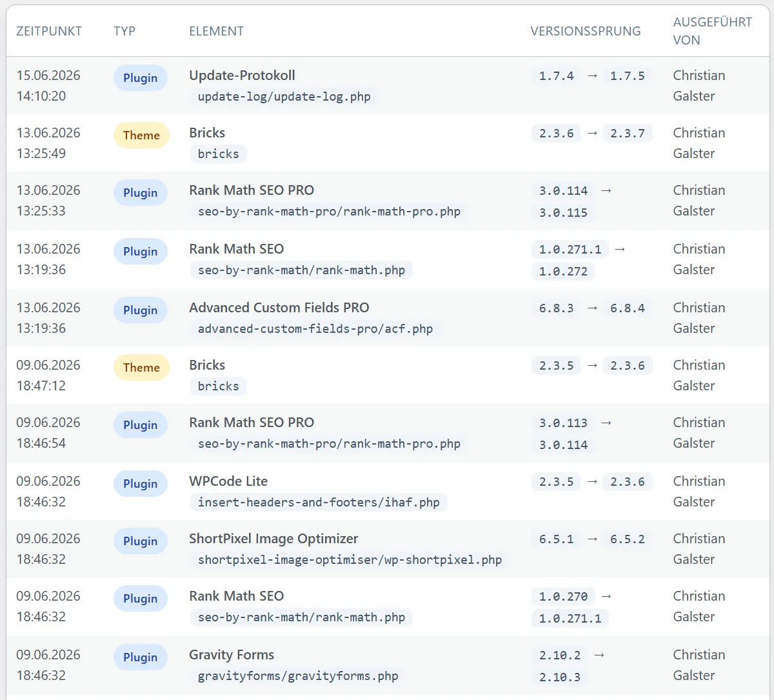Click new version 3.0.115
Screen dimensions: 774x700
[x=563, y=213]
